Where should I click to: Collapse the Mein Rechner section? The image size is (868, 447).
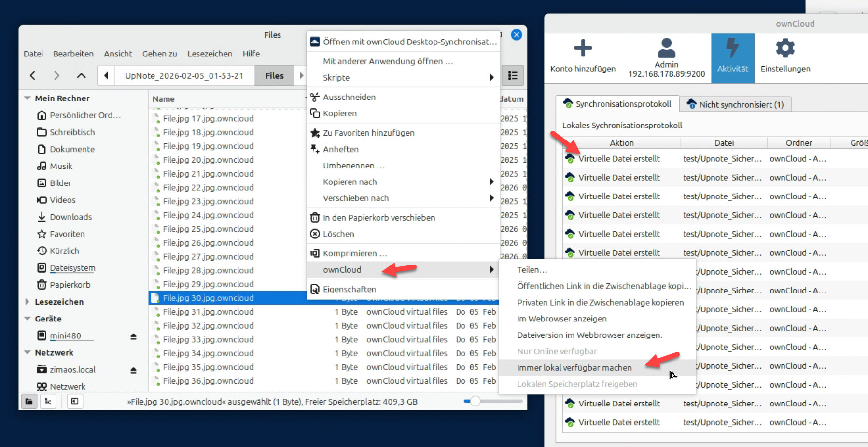pyautogui.click(x=27, y=98)
